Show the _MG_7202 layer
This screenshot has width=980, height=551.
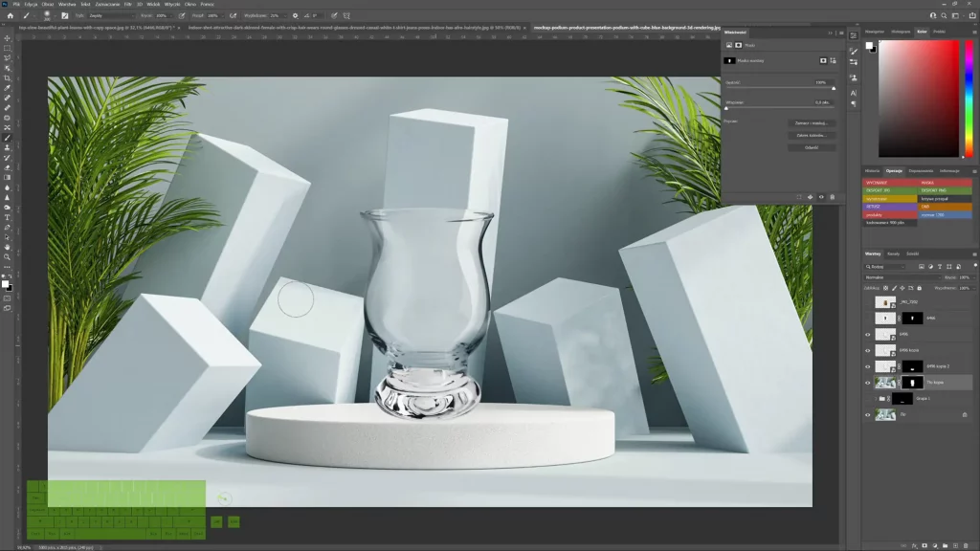(867, 301)
